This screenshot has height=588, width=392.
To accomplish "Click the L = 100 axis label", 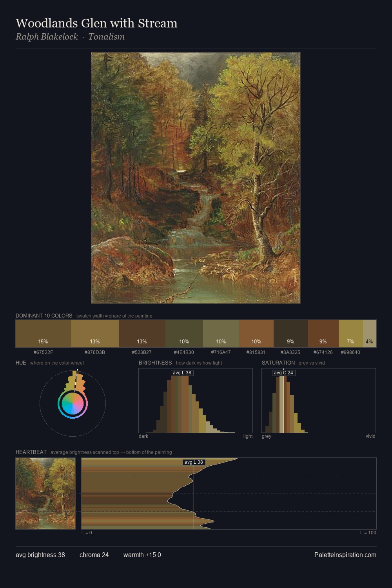I will tap(368, 532).
